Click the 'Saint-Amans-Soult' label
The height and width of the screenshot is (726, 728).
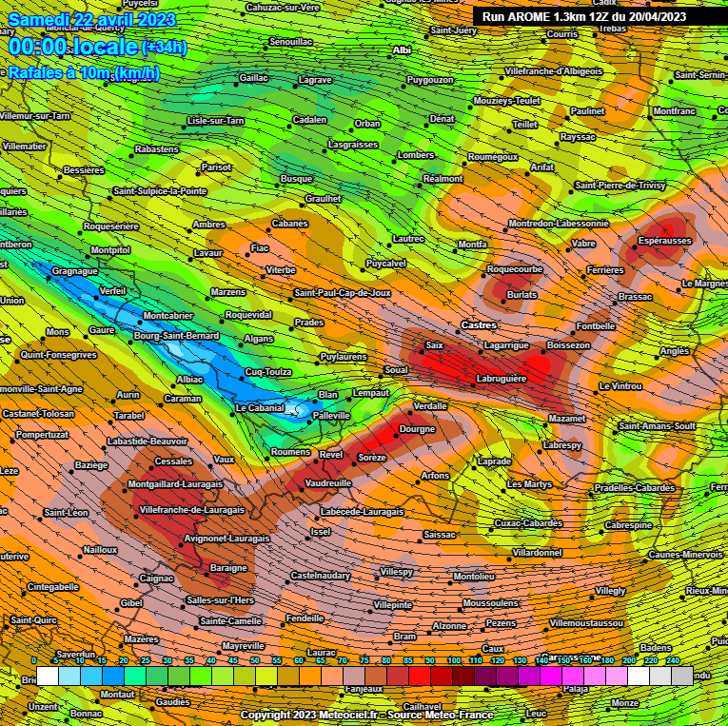pyautogui.click(x=657, y=425)
